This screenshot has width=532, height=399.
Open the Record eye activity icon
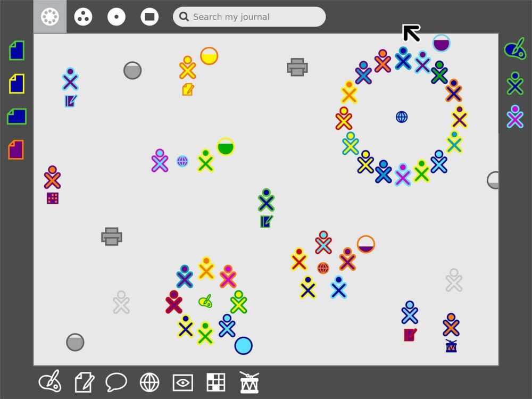(183, 383)
